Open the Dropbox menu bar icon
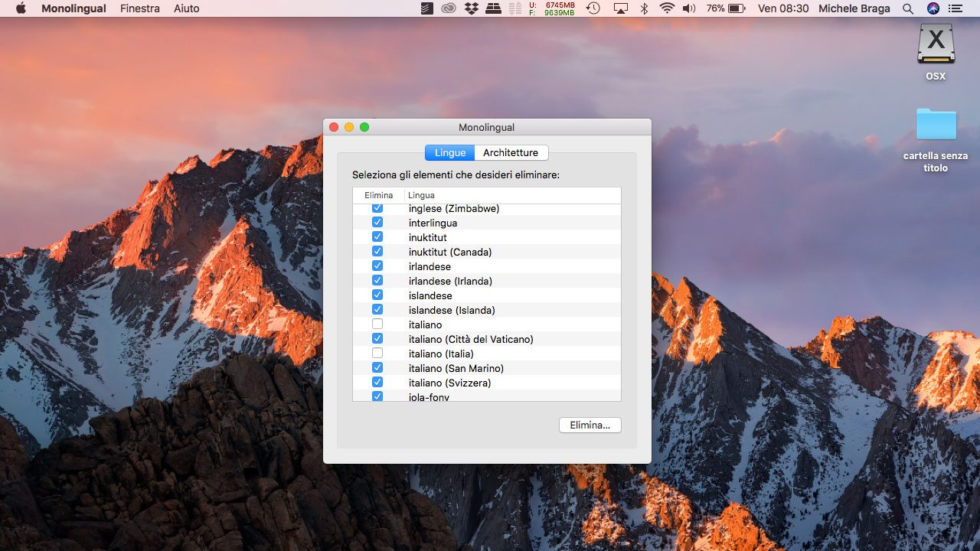 coord(472,8)
